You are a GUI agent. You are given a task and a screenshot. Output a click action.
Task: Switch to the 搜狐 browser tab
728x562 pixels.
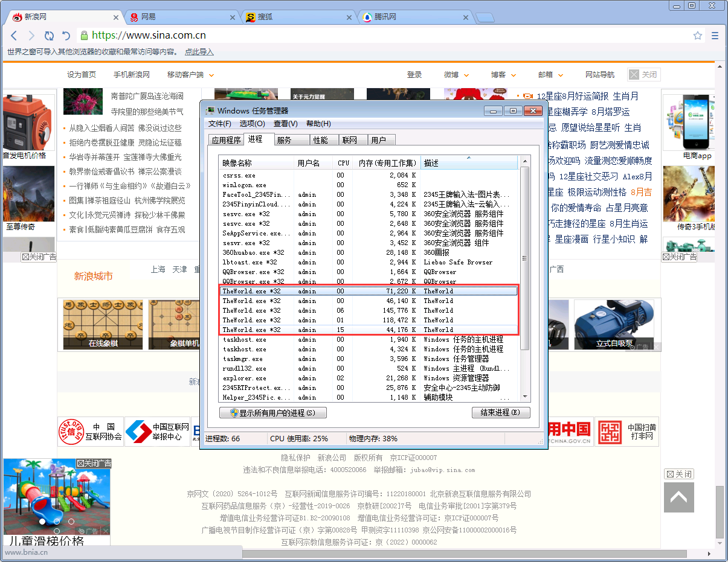(298, 17)
